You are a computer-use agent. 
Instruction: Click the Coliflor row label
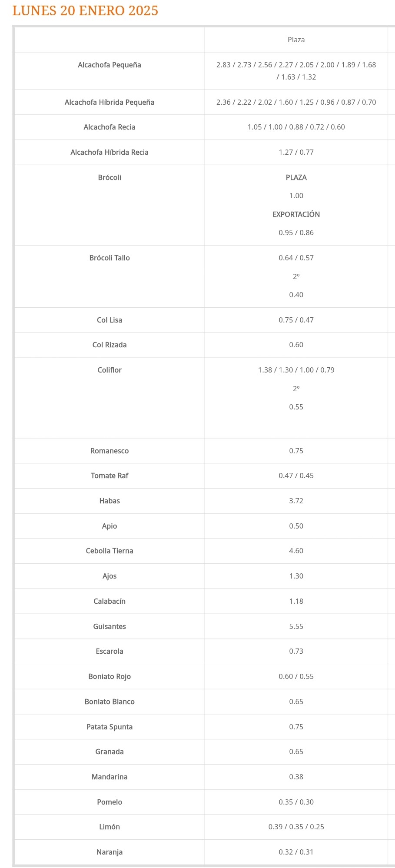pos(110,370)
